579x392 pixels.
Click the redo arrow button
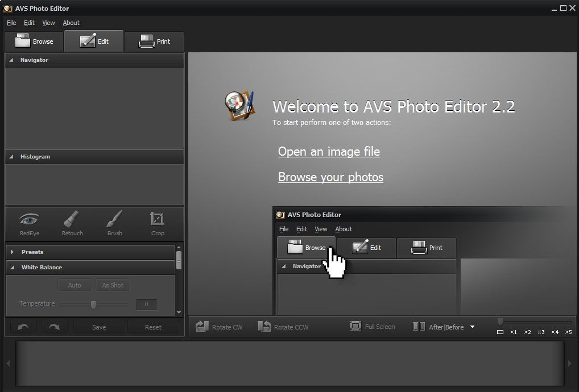point(54,327)
